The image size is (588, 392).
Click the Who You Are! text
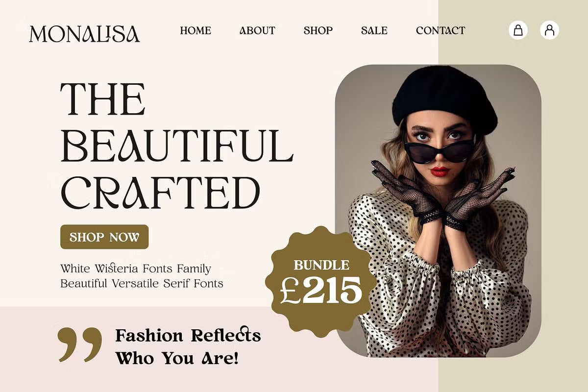(x=177, y=358)
